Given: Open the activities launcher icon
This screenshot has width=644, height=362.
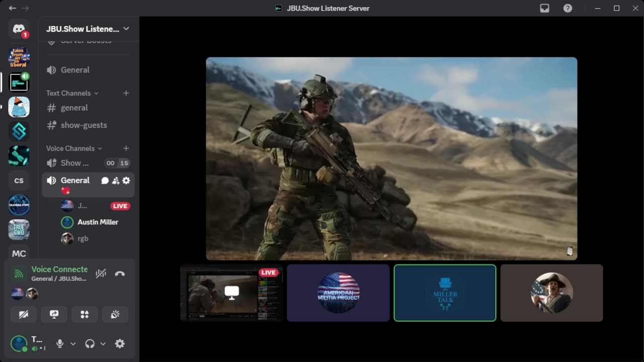Looking at the screenshot, I should click(85, 314).
